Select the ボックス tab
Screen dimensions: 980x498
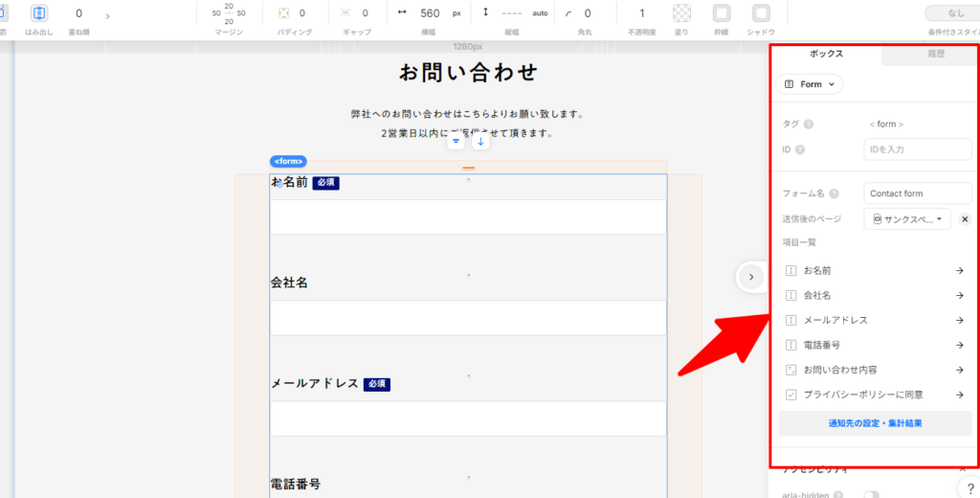826,55
